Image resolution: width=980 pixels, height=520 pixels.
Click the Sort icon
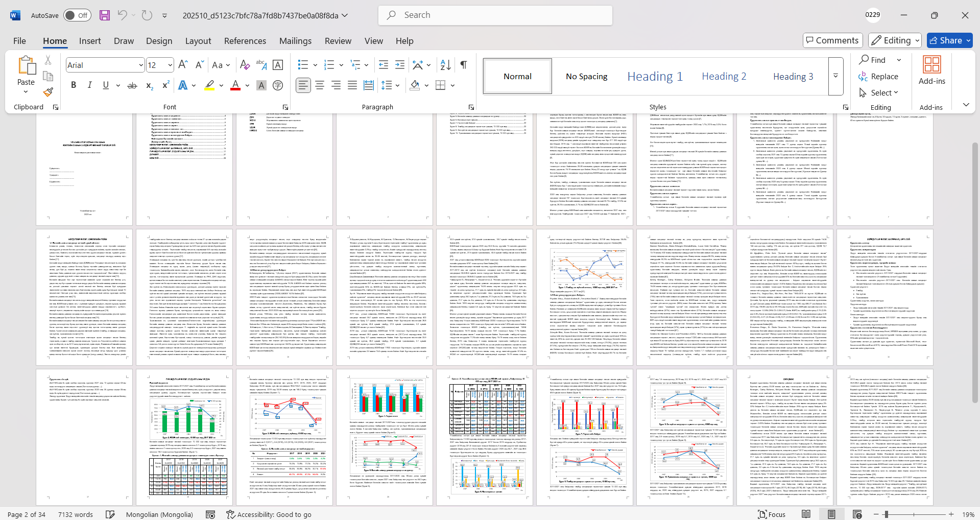[x=445, y=65]
